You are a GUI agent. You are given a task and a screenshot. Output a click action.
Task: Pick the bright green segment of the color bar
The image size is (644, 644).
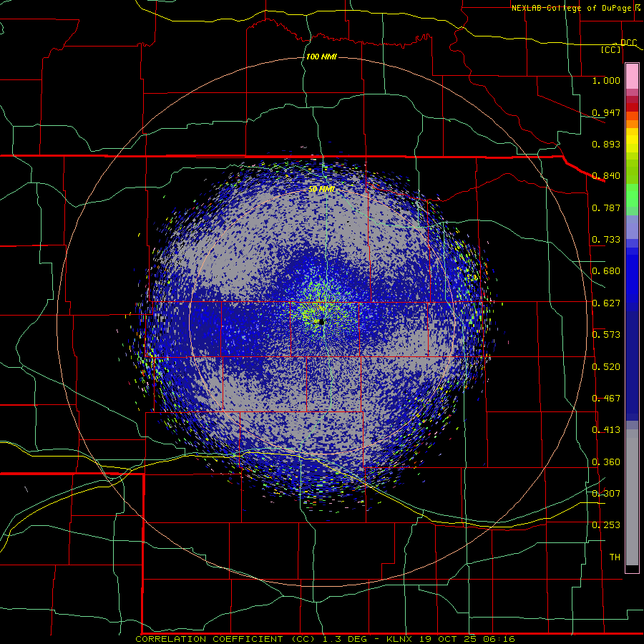(632, 195)
